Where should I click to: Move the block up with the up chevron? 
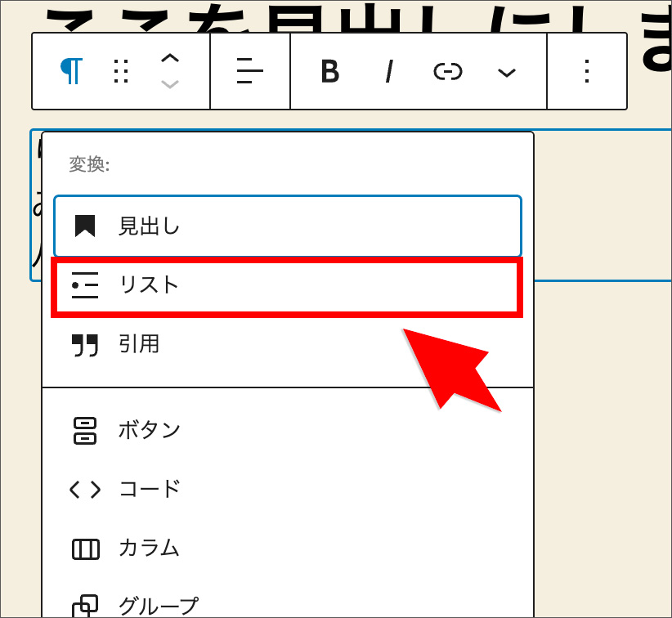coord(169,59)
